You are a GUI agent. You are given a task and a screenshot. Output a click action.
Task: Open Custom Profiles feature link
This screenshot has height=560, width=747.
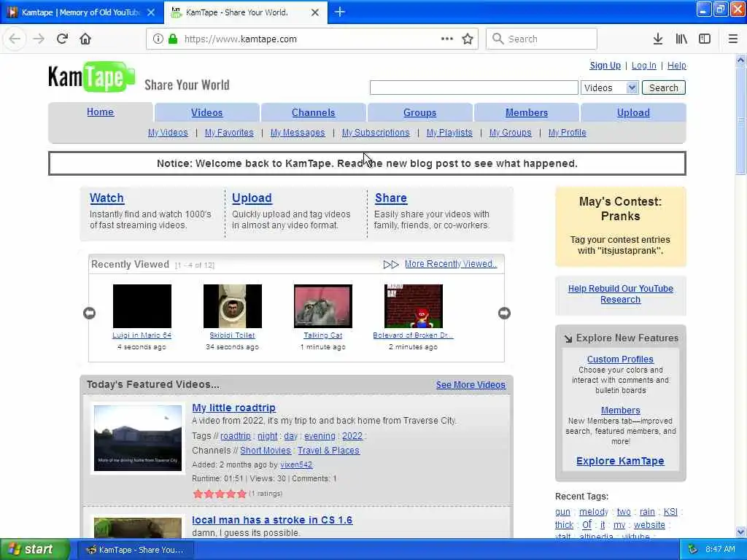point(620,359)
